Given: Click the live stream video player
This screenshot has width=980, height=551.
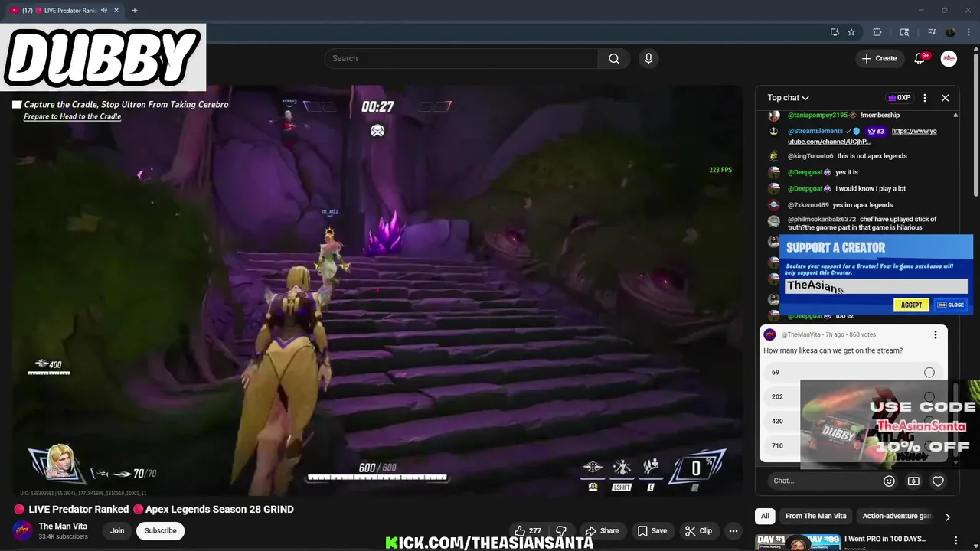Looking at the screenshot, I should (x=377, y=291).
